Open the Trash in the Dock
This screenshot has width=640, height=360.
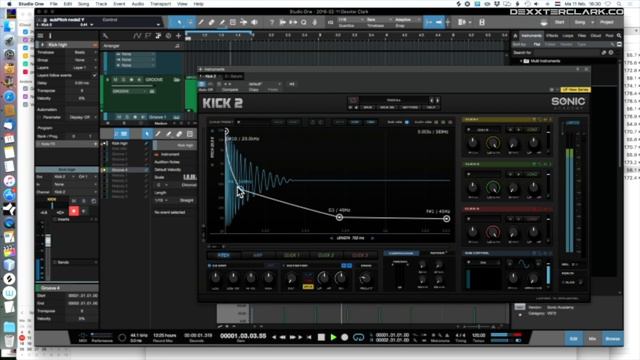click(9, 341)
